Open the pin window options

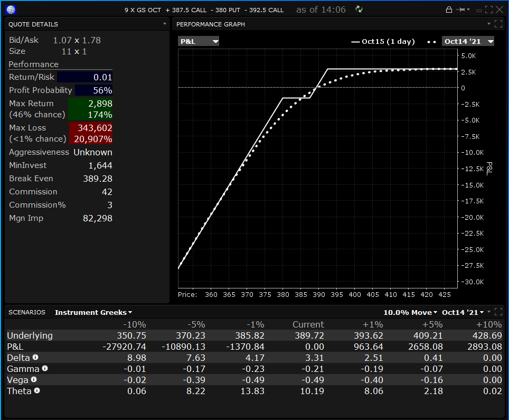(x=460, y=10)
